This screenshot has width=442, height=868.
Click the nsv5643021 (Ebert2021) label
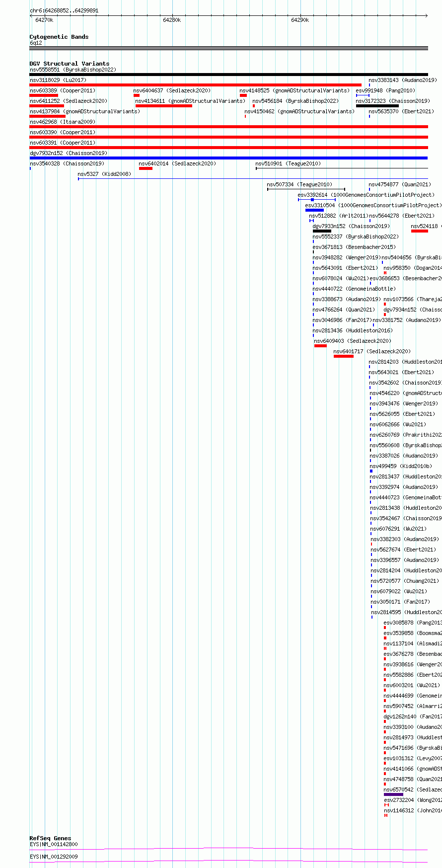point(401,373)
